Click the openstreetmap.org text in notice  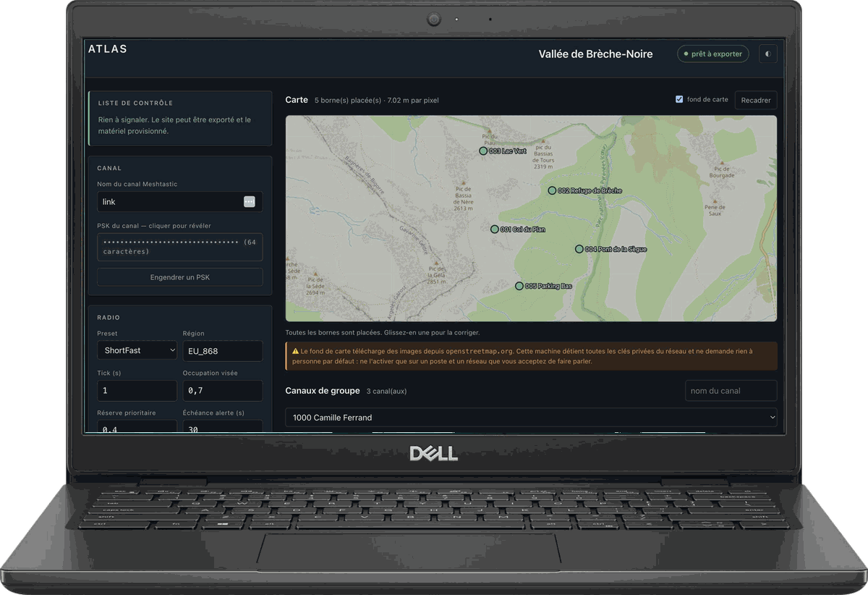click(479, 351)
